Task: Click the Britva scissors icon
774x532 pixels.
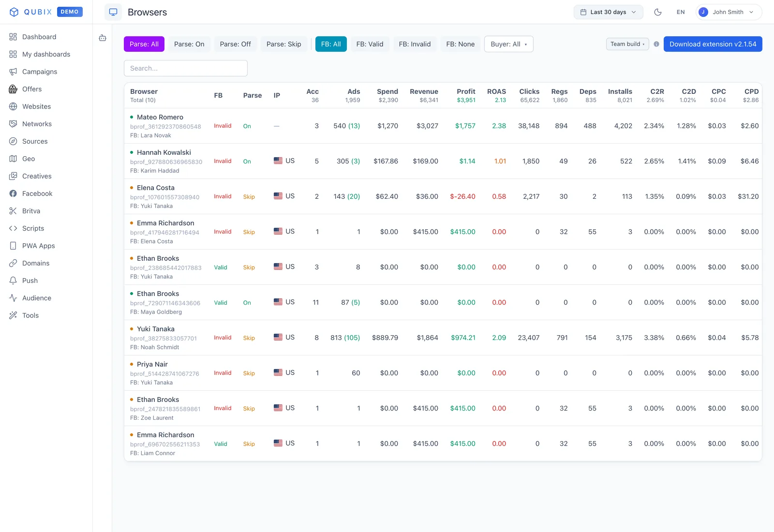Action: pyautogui.click(x=13, y=211)
